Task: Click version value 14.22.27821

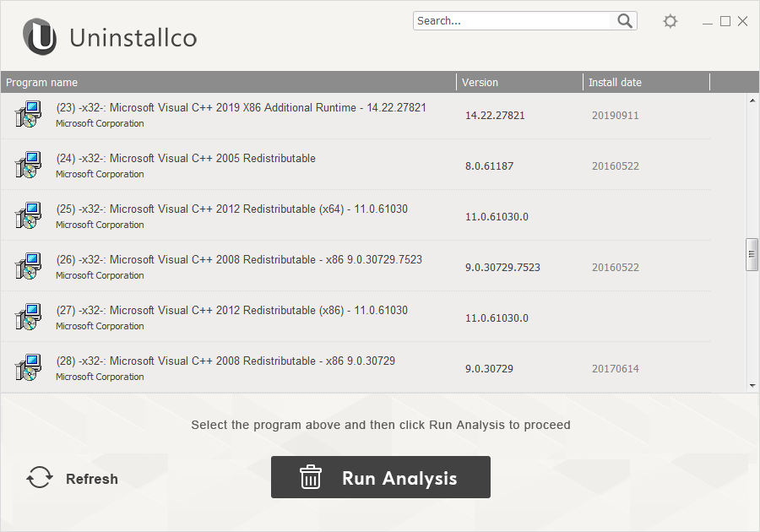Action: [x=495, y=116]
